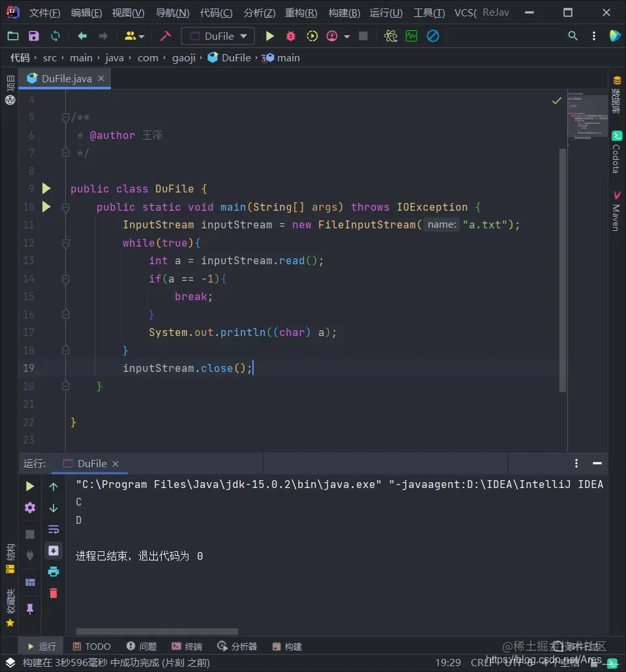626x672 pixels.
Task: Expand the profiler dropdown arrow in toolbar
Action: pyautogui.click(x=347, y=37)
